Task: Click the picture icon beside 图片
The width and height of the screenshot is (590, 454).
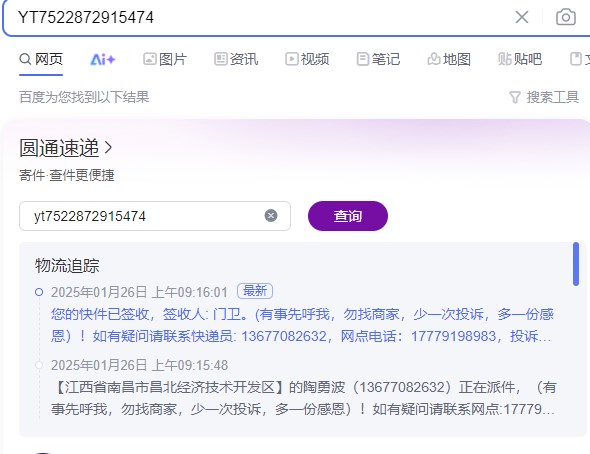Action: tap(149, 59)
